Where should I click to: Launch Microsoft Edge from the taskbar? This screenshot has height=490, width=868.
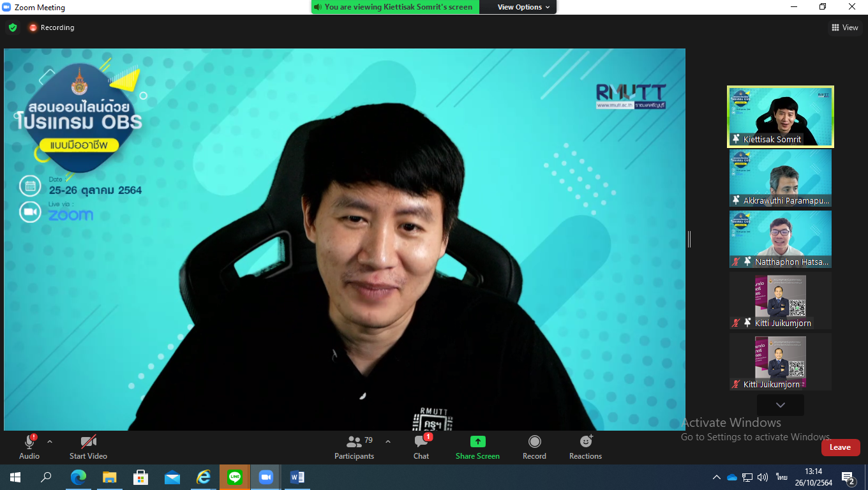pos(78,477)
